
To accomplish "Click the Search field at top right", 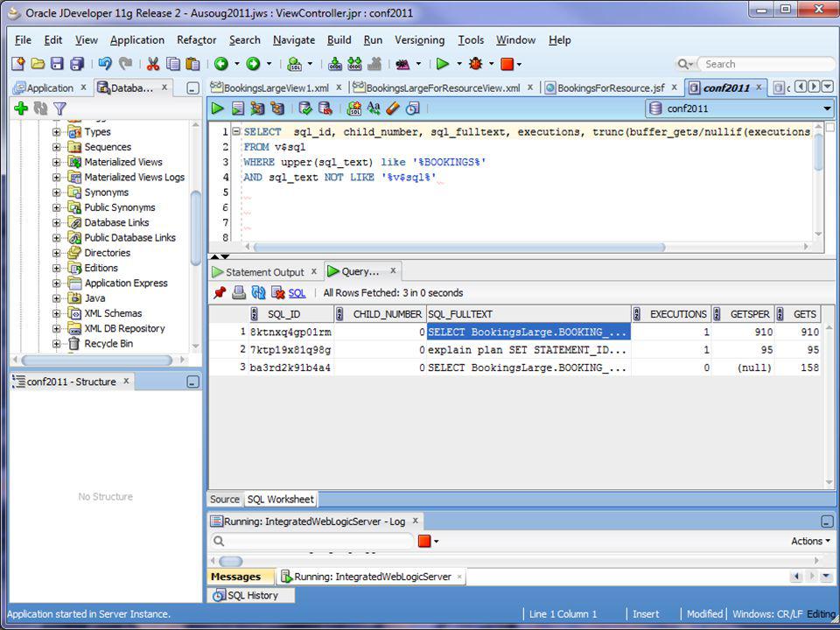I will pos(766,64).
